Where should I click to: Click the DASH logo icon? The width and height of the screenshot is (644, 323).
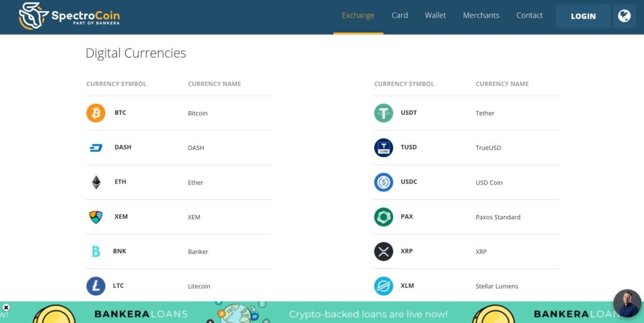point(96,148)
